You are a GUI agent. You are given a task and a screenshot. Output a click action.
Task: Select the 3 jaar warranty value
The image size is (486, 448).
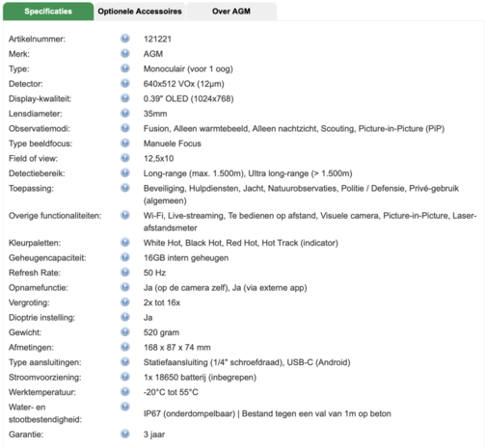pyautogui.click(x=154, y=435)
